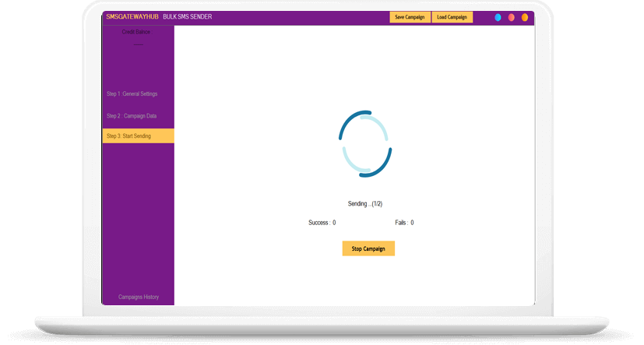Click the SMSGATEWAYHUB logo text

pyautogui.click(x=132, y=17)
